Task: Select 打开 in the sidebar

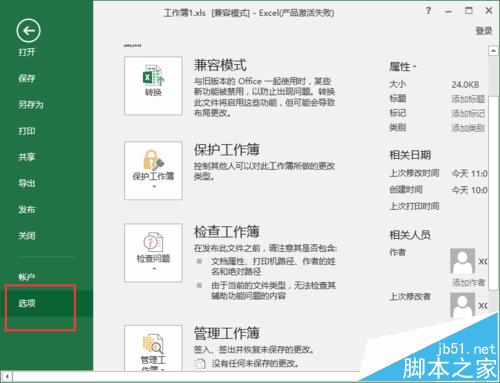Action: pyautogui.click(x=27, y=52)
